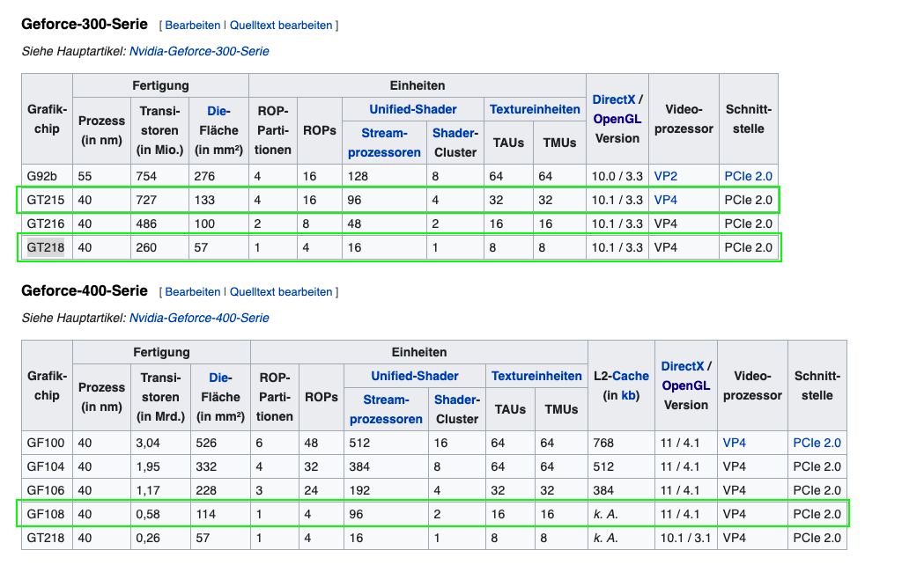This screenshot has width=924, height=565.
Task: Click the 768 L2-Cache value
Action: coord(603,443)
